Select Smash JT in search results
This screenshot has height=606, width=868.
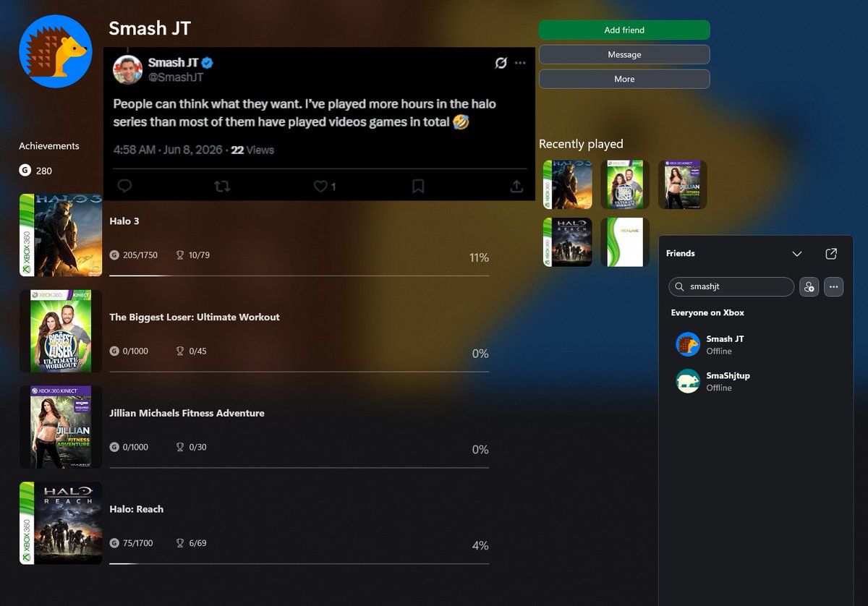[x=756, y=344]
